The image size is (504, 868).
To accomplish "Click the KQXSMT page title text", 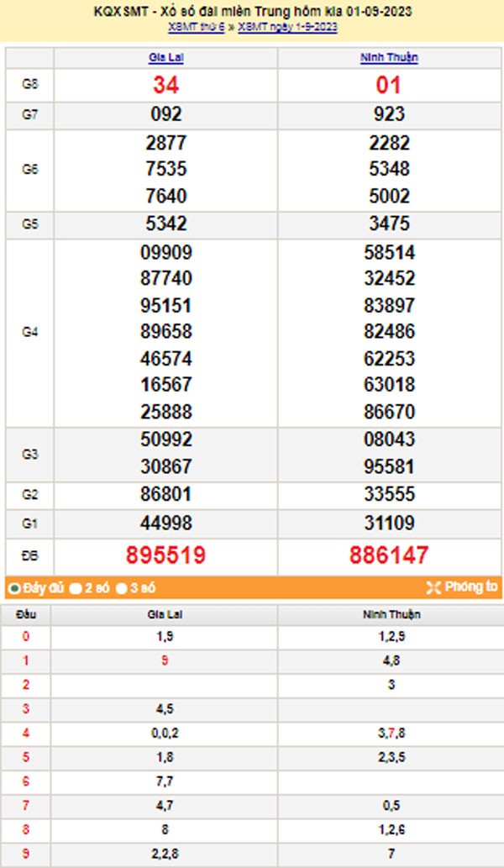I will click(252, 13).
